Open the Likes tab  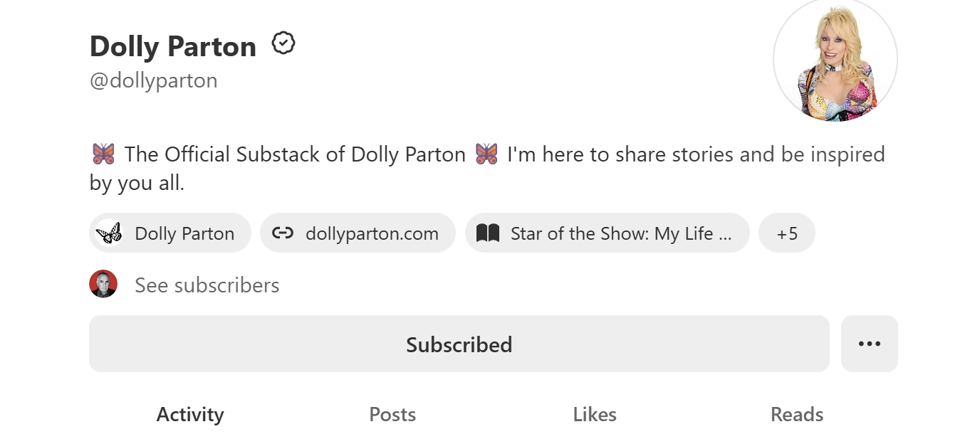[x=595, y=414]
